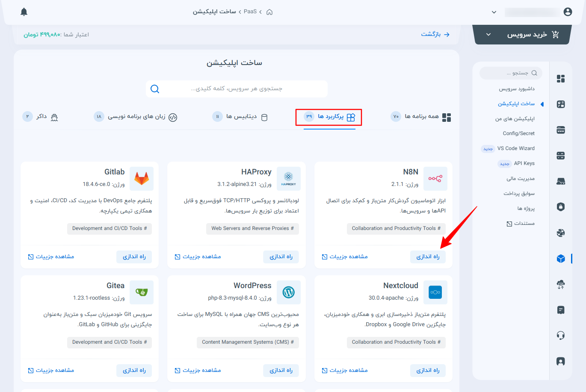Screen dimensions: 586x392
Task: Open "مشاهده جزییات" for Nextcloud
Action: (345, 370)
